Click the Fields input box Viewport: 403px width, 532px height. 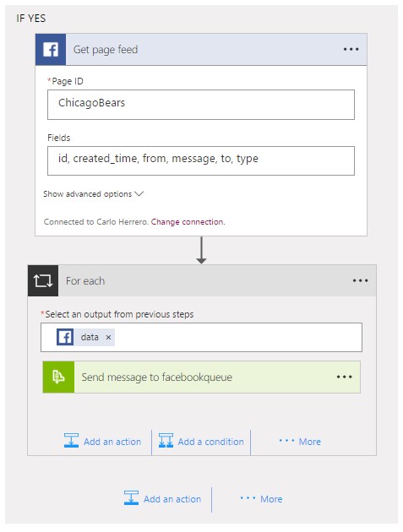click(x=201, y=160)
